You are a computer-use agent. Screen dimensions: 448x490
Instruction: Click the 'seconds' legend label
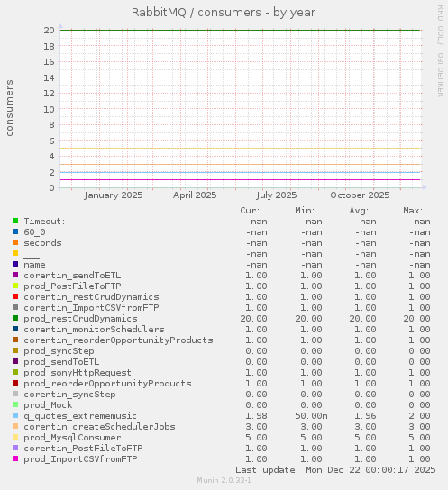tap(43, 243)
